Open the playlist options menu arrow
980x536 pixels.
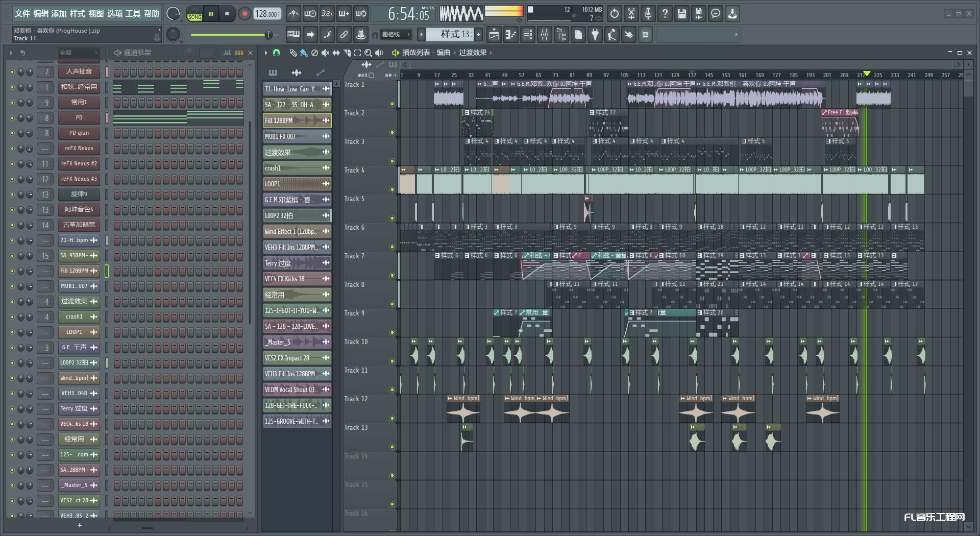266,53
